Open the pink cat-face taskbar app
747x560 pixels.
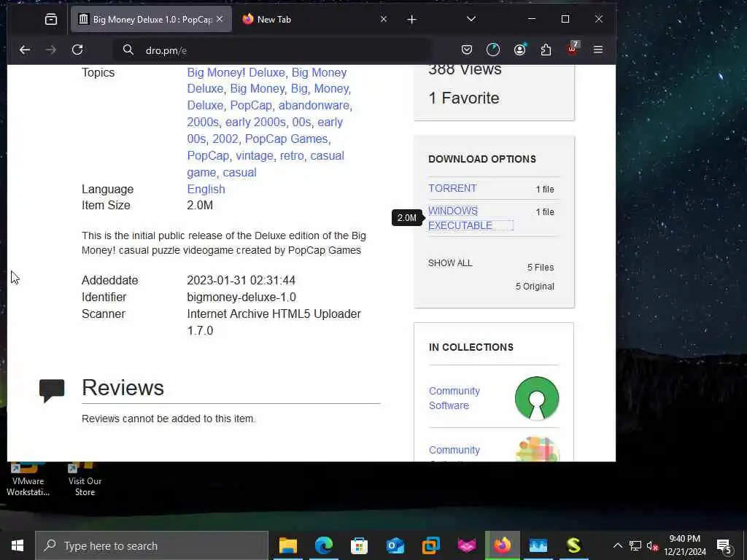[x=466, y=545]
